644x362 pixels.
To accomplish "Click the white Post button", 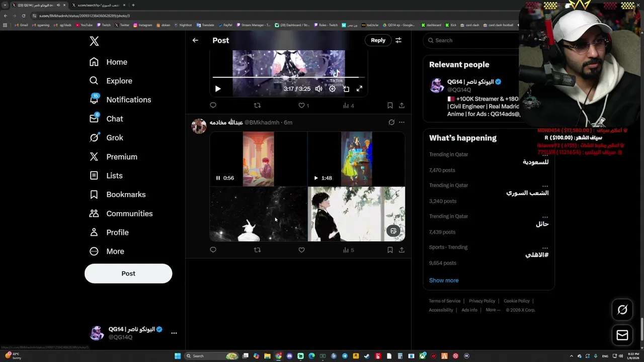I will pyautogui.click(x=128, y=274).
